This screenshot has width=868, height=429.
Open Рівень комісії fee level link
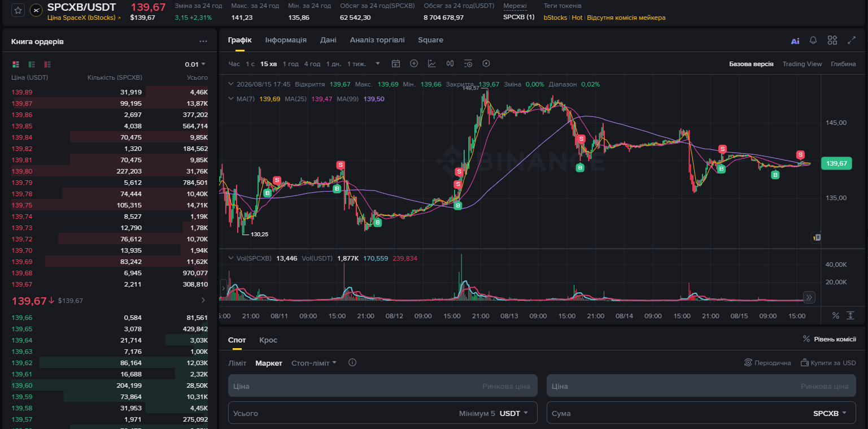point(830,339)
